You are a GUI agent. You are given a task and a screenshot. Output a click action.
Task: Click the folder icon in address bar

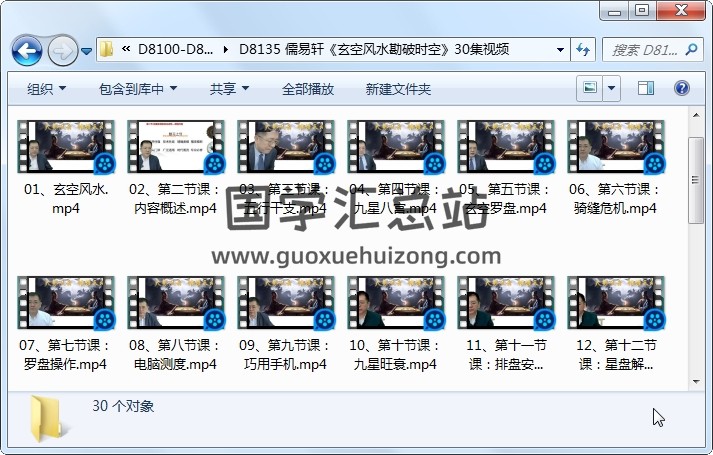pyautogui.click(x=106, y=49)
